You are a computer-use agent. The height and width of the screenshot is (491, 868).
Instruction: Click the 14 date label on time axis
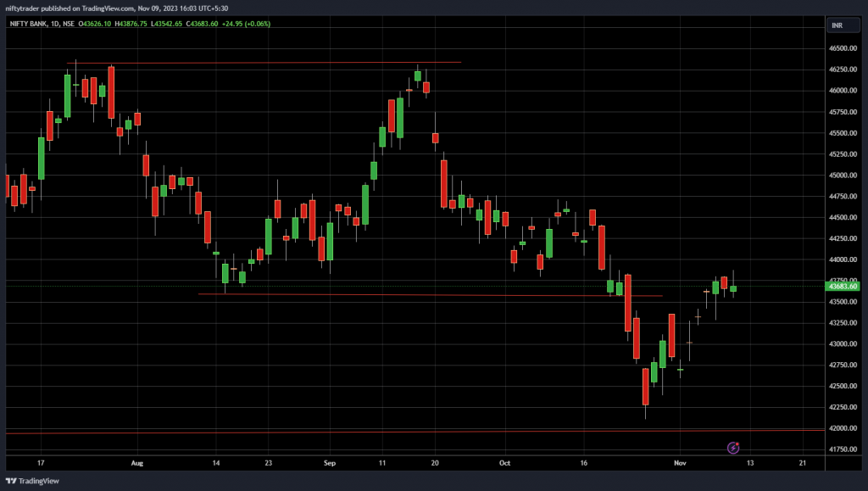[x=216, y=463]
